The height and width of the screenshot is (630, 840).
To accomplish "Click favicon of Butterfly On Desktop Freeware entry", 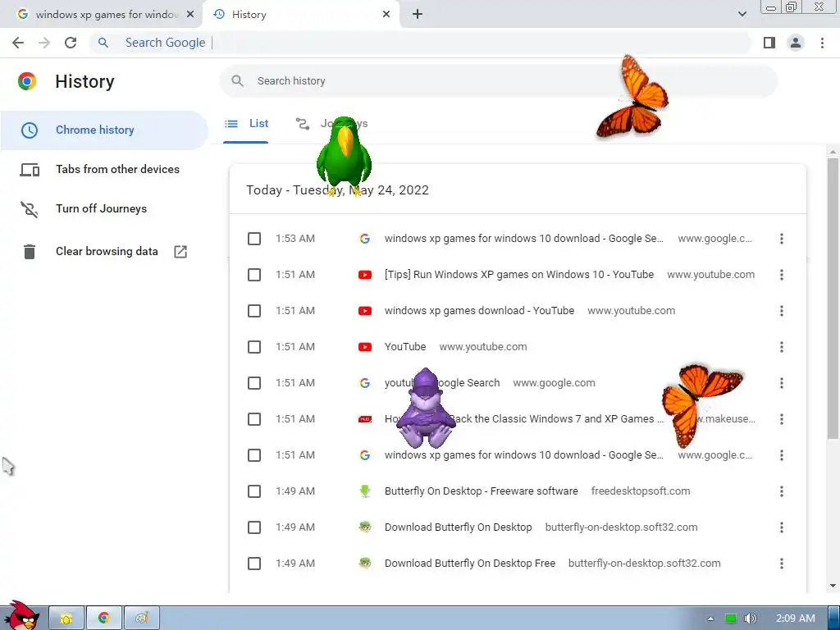I will pos(365,491).
